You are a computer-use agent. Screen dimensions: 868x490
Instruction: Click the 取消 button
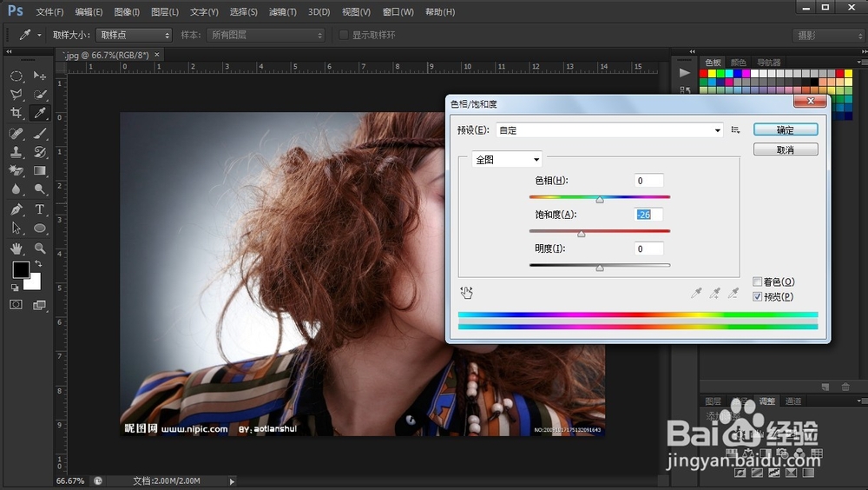tap(786, 149)
